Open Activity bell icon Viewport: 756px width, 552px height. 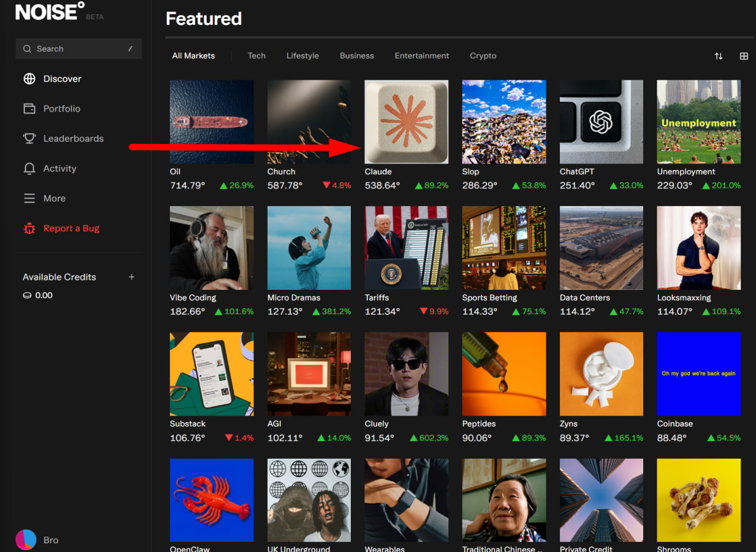pos(29,169)
